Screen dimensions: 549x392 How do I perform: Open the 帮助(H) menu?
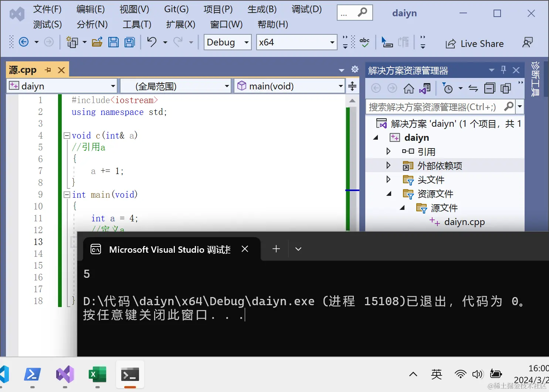pos(273,24)
